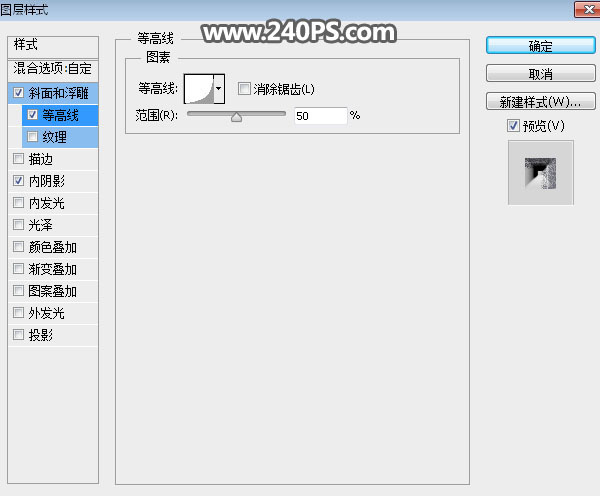Open the 光泽 settings row

click(x=53, y=225)
